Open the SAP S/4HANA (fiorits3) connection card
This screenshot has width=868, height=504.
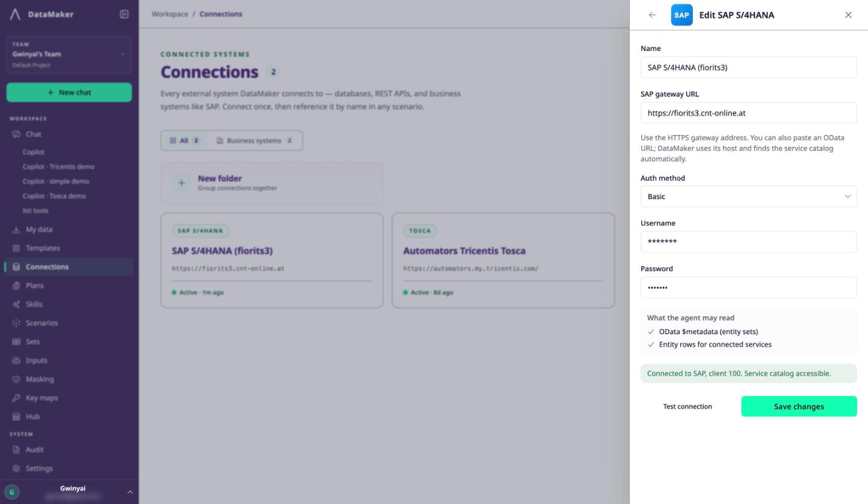pos(272,260)
